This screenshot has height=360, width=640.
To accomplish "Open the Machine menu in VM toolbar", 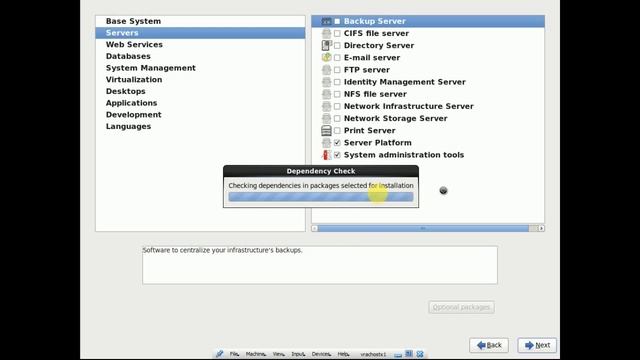I will 256,354.
